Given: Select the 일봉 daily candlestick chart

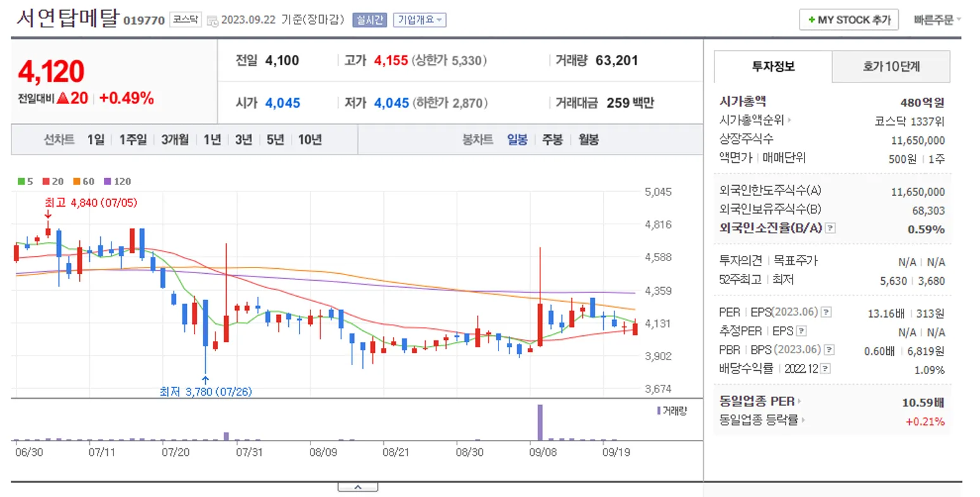Looking at the screenshot, I should click(517, 140).
